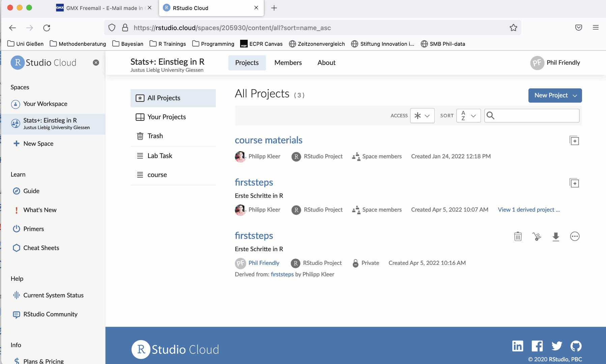Open the Lab Task list

[173, 156]
